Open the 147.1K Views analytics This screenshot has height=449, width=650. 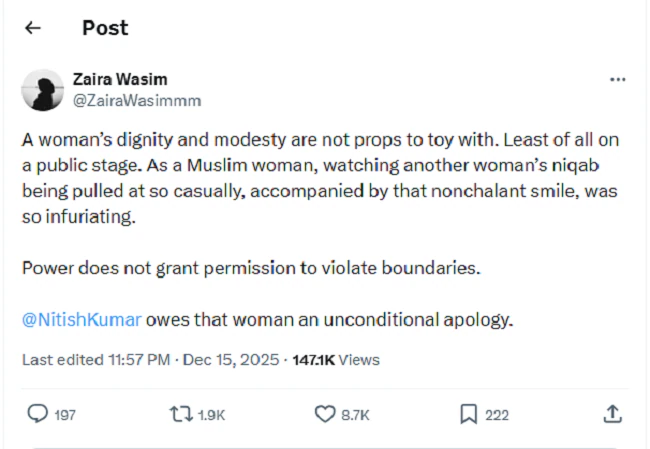pyautogui.click(x=336, y=359)
